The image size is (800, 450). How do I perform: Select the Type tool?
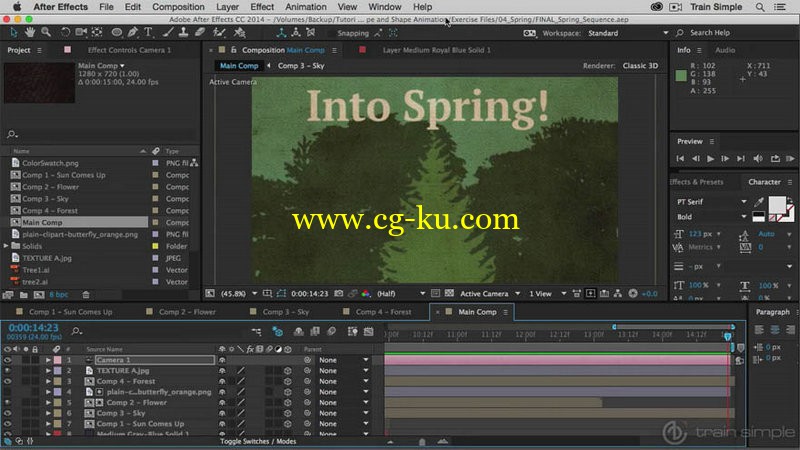148,33
